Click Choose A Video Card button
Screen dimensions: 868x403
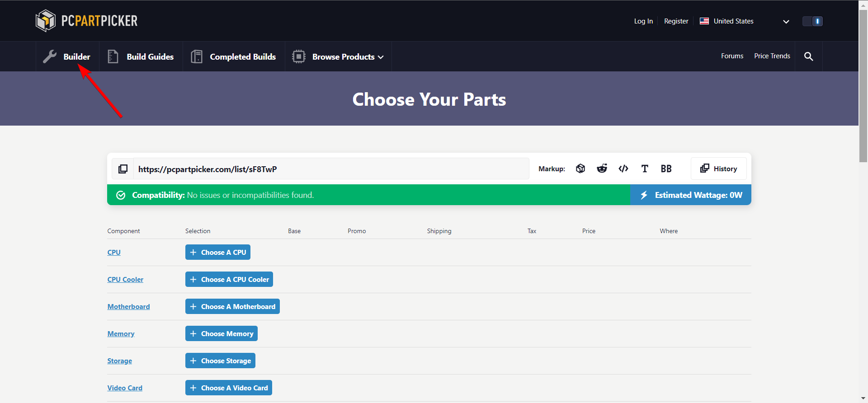[x=229, y=388]
